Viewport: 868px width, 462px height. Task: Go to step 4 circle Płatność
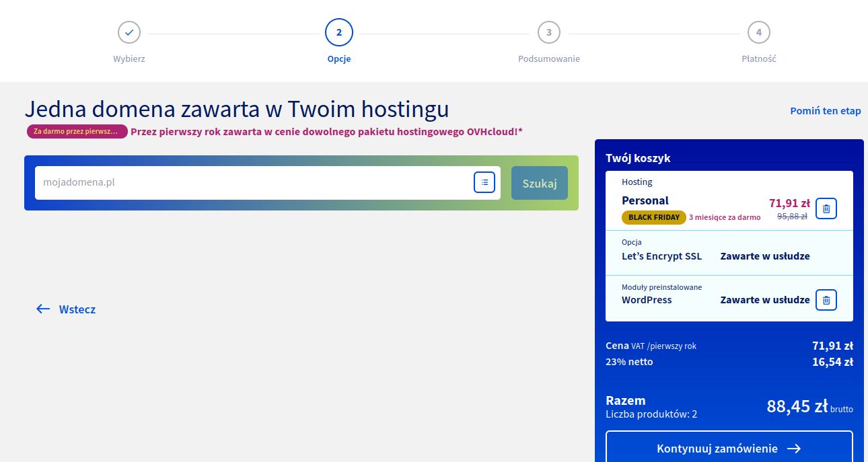tap(759, 32)
